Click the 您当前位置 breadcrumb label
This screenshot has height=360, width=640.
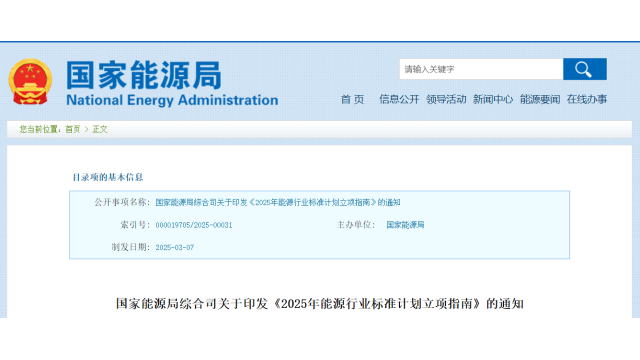pyautogui.click(x=40, y=129)
